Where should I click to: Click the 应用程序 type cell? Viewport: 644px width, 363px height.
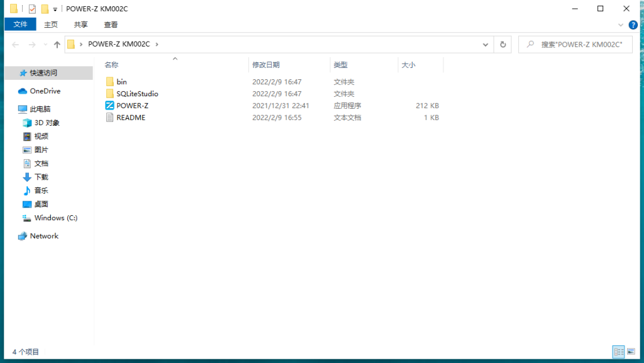click(347, 106)
